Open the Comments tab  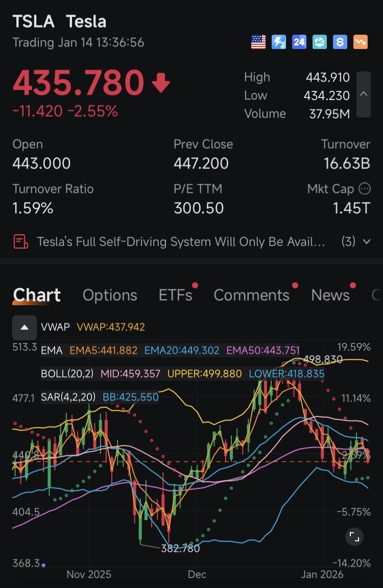252,295
